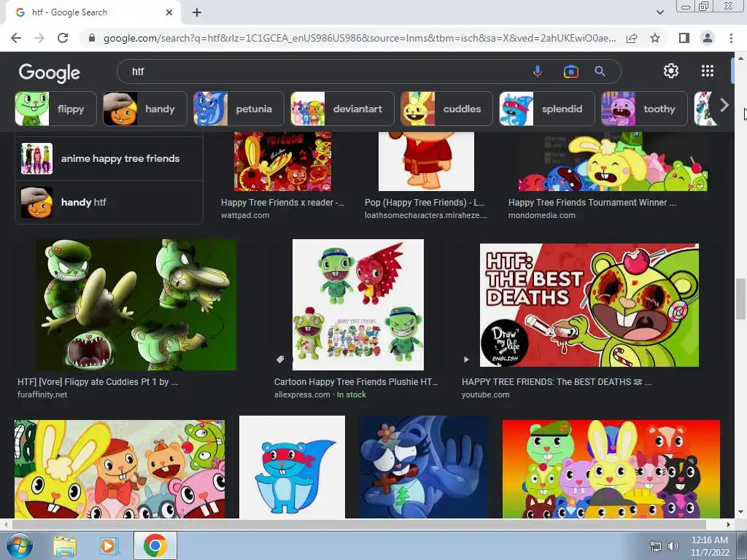Screen dimensions: 747x560
Task: Filter results by the petunia chip
Action: point(239,109)
